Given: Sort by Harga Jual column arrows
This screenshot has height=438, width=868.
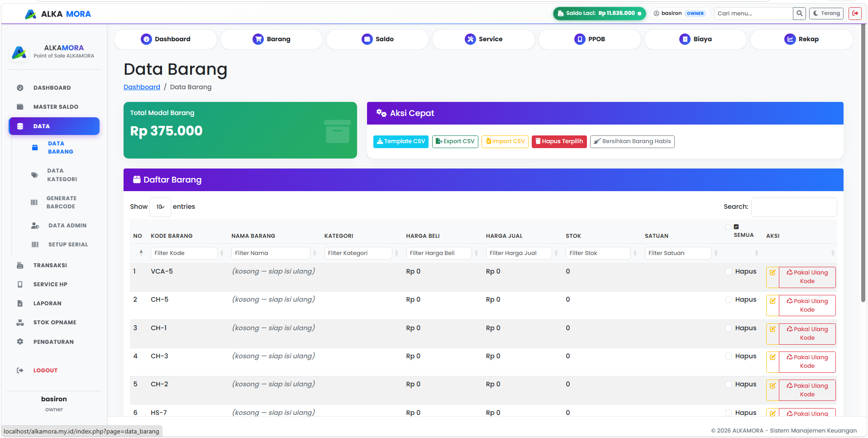Looking at the screenshot, I should pos(556,253).
